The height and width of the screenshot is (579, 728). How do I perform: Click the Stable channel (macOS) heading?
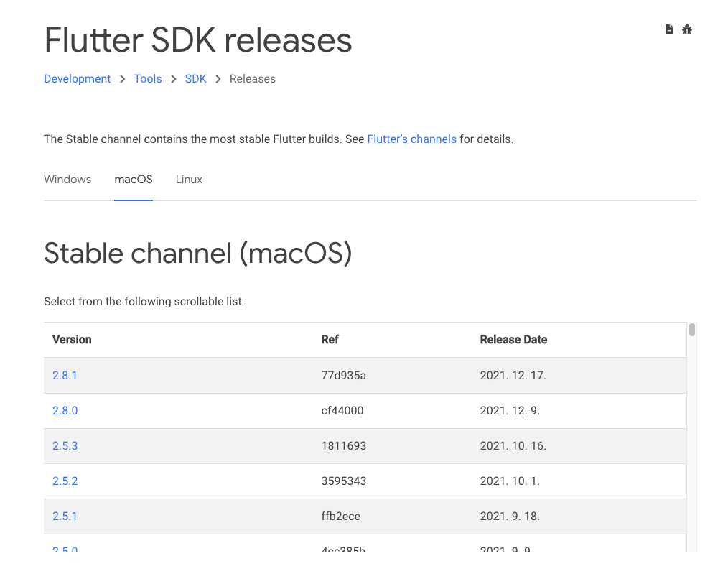click(x=197, y=254)
